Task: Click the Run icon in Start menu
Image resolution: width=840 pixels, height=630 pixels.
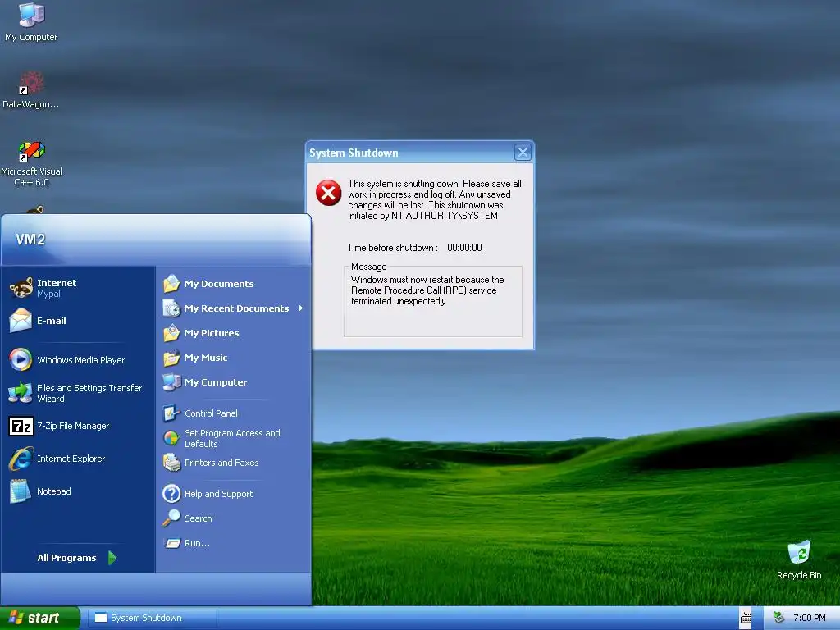Action: coord(172,543)
